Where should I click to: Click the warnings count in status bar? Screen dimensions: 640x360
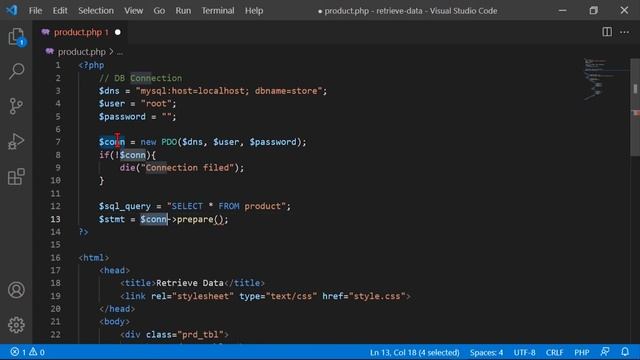[37, 352]
